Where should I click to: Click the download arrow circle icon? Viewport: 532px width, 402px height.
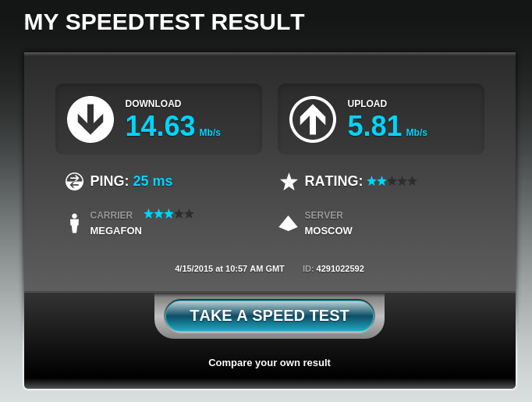coord(90,119)
